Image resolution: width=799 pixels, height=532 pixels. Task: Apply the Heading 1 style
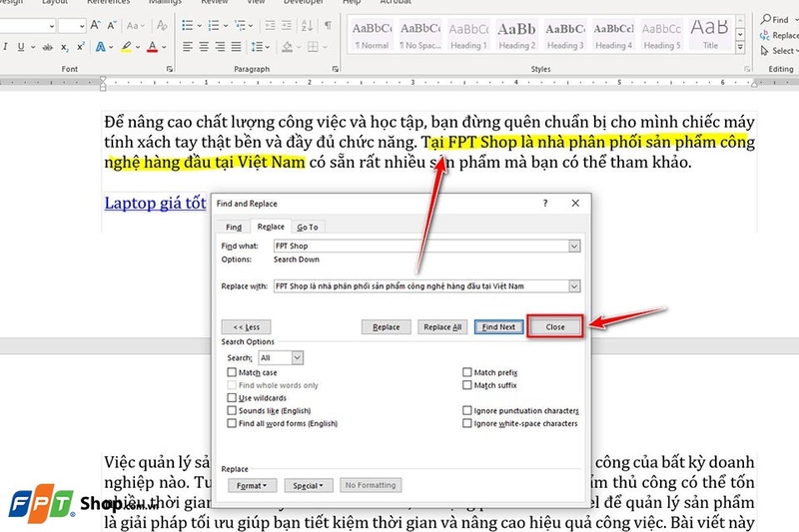pos(468,35)
